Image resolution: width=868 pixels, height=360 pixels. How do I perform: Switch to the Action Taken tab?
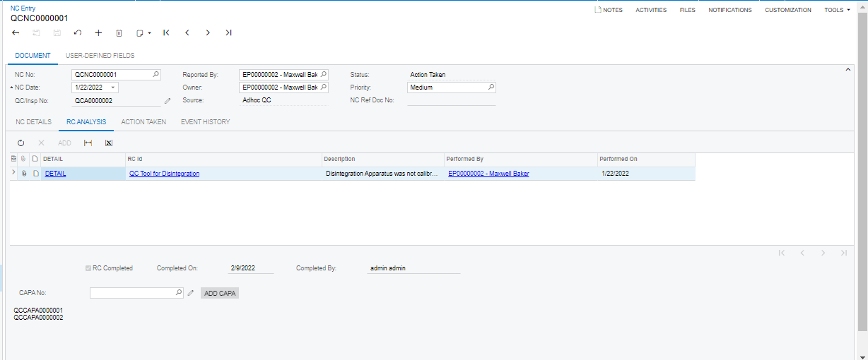pyautogui.click(x=143, y=122)
